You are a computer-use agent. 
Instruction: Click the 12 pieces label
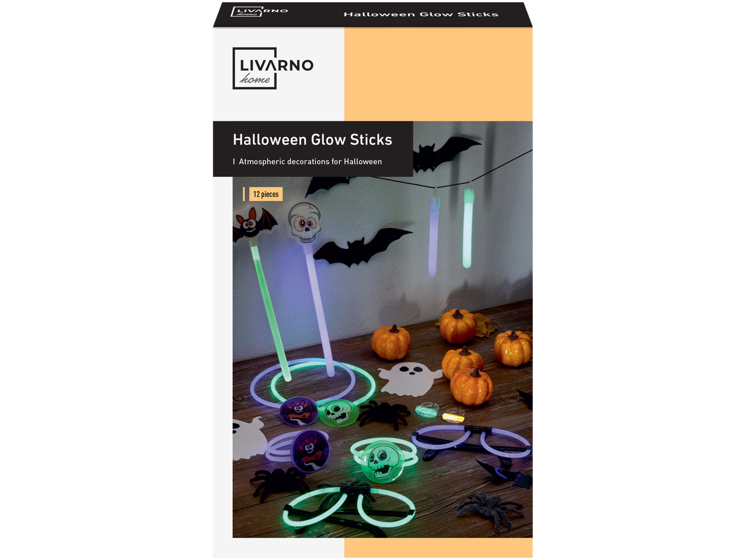point(266,194)
